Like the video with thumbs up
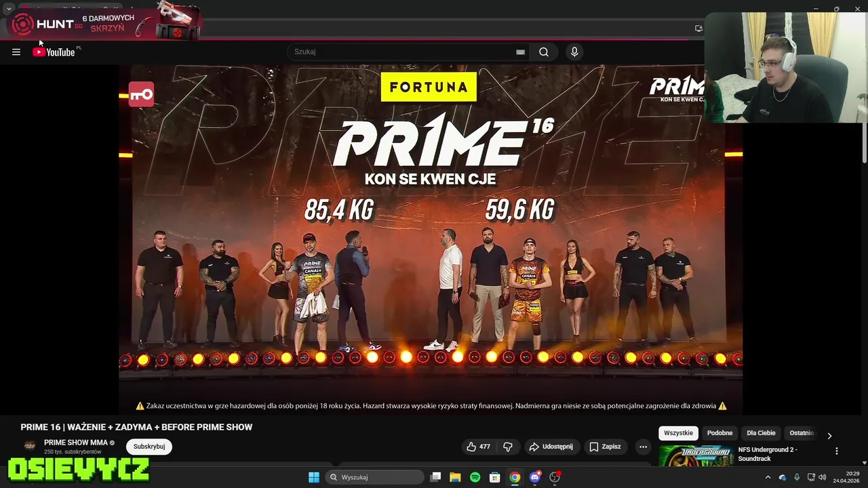The height and width of the screenshot is (488, 868). tap(478, 447)
